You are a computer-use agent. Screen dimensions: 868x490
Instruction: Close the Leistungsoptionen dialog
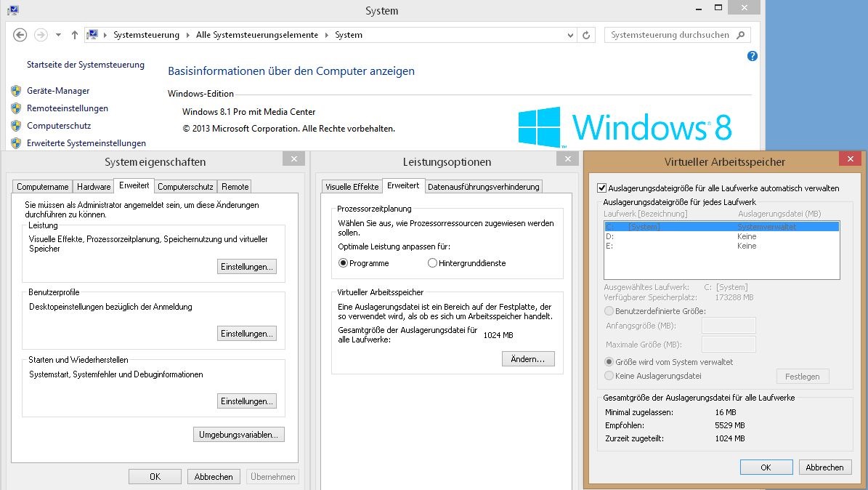click(x=567, y=159)
